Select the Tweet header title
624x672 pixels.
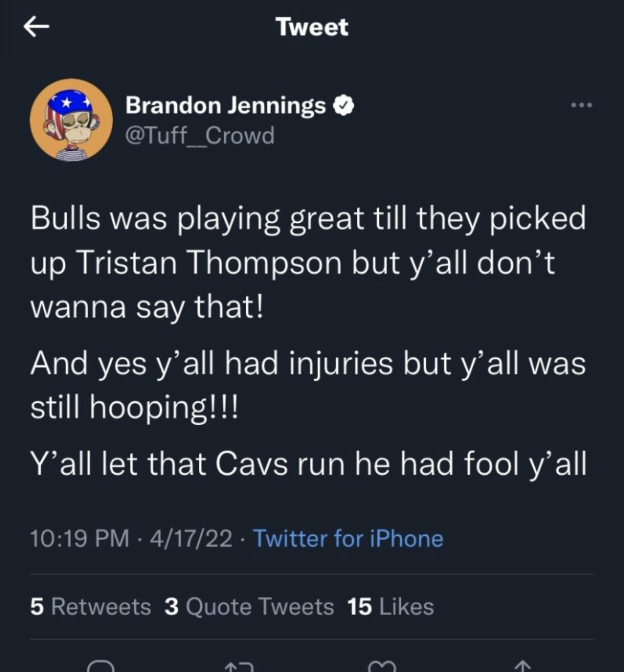[x=311, y=27]
